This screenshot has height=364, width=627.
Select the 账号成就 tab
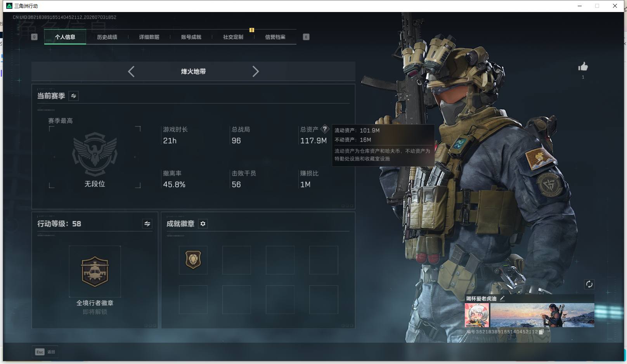[x=191, y=37]
